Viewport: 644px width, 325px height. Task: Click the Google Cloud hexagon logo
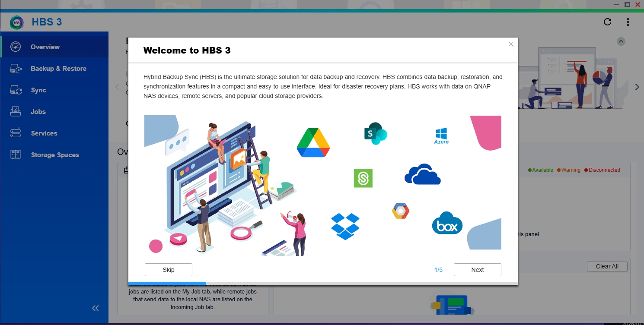click(x=401, y=211)
